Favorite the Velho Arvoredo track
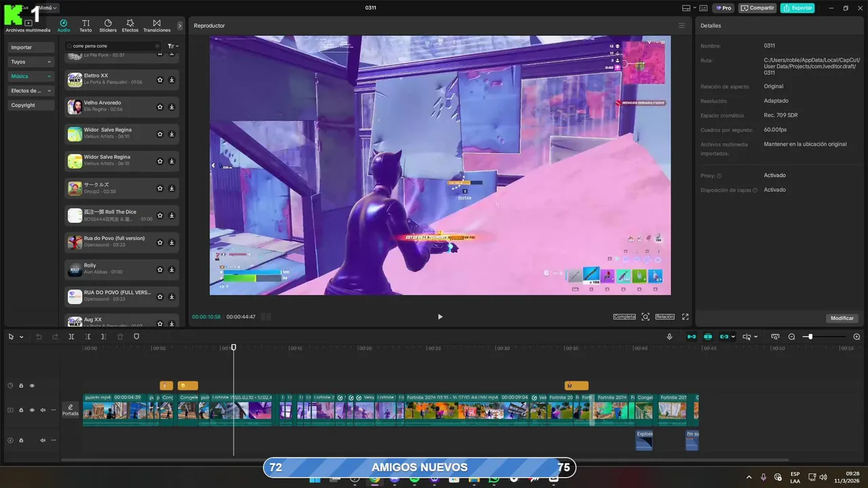 pos(160,106)
